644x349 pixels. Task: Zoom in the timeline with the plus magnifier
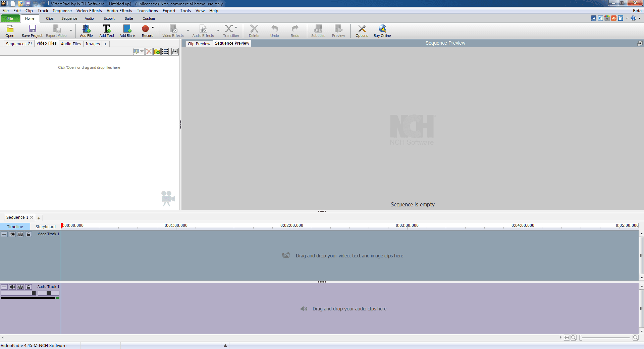(635, 338)
